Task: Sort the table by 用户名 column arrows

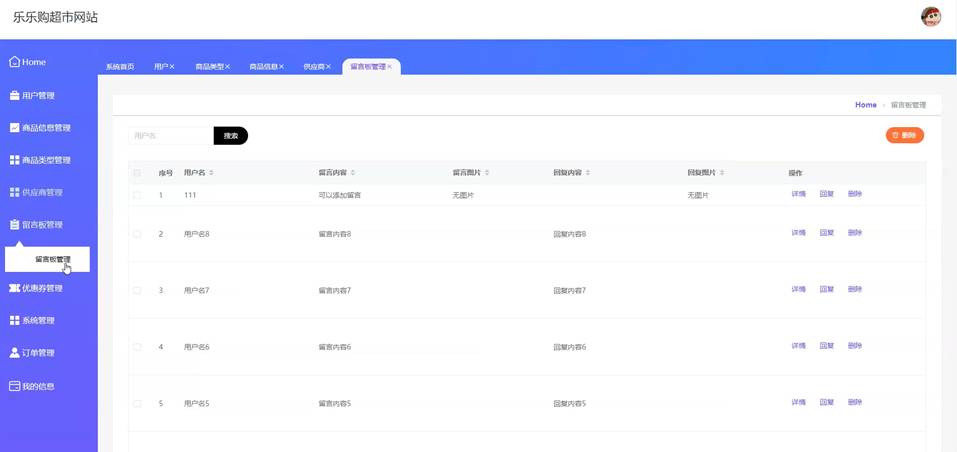Action: 211,173
